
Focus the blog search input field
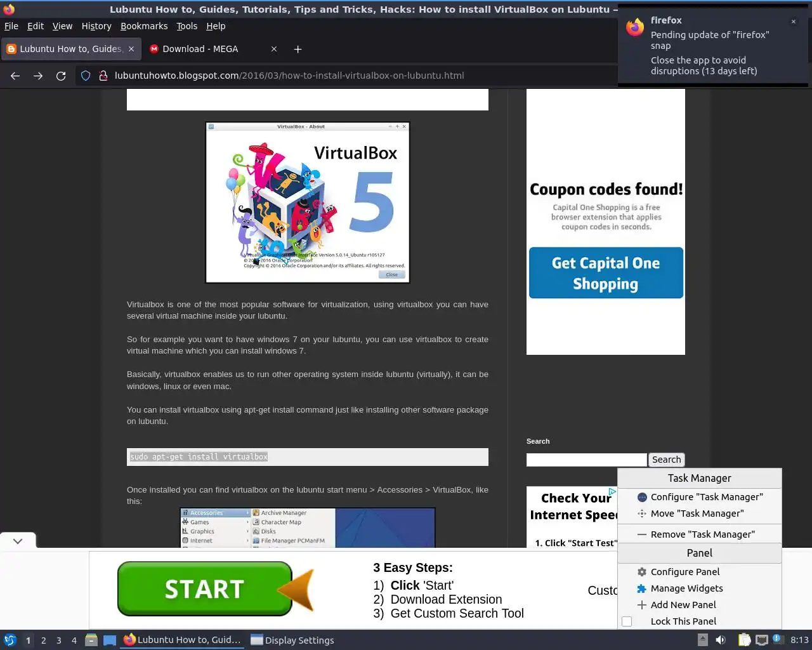point(586,460)
